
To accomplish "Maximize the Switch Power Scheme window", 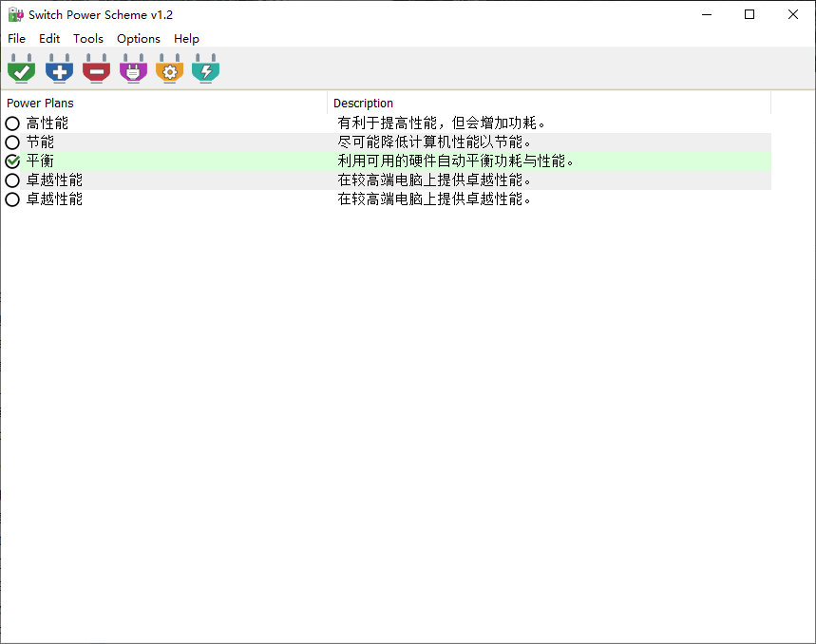I will coord(750,14).
